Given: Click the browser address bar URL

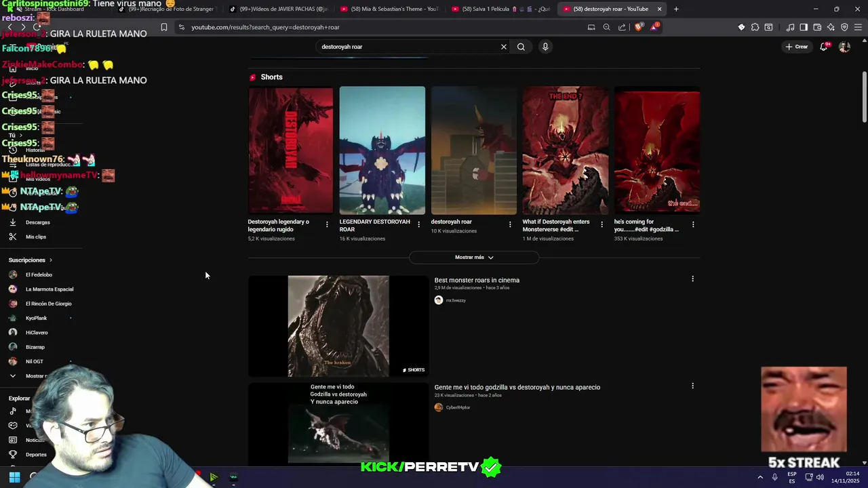Looking at the screenshot, I should (x=265, y=27).
